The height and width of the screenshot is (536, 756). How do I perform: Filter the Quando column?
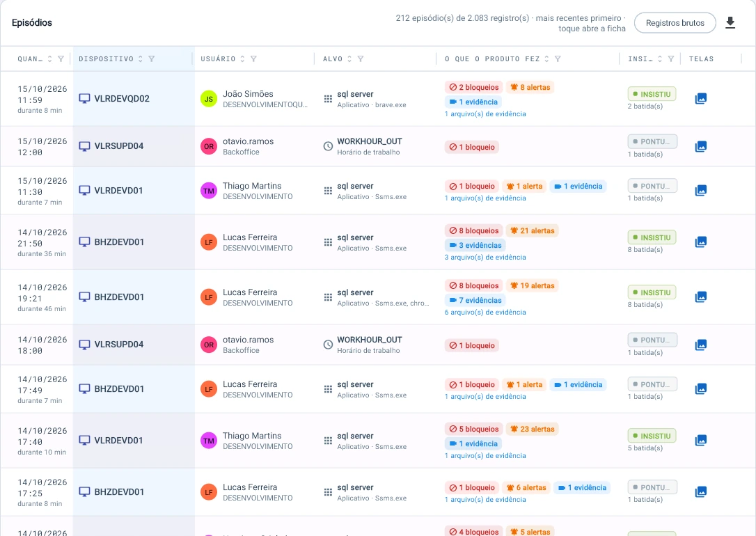[x=61, y=58]
